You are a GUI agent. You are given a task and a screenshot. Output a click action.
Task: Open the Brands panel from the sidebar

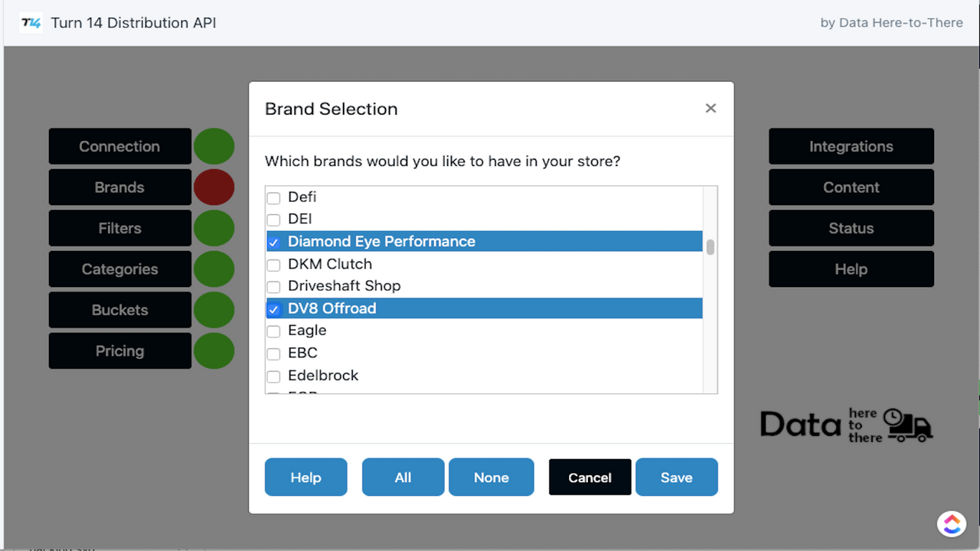click(x=119, y=187)
